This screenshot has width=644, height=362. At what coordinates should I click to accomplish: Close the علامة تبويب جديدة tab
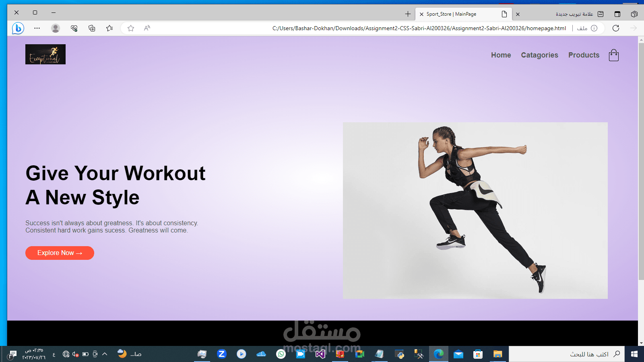tap(518, 14)
